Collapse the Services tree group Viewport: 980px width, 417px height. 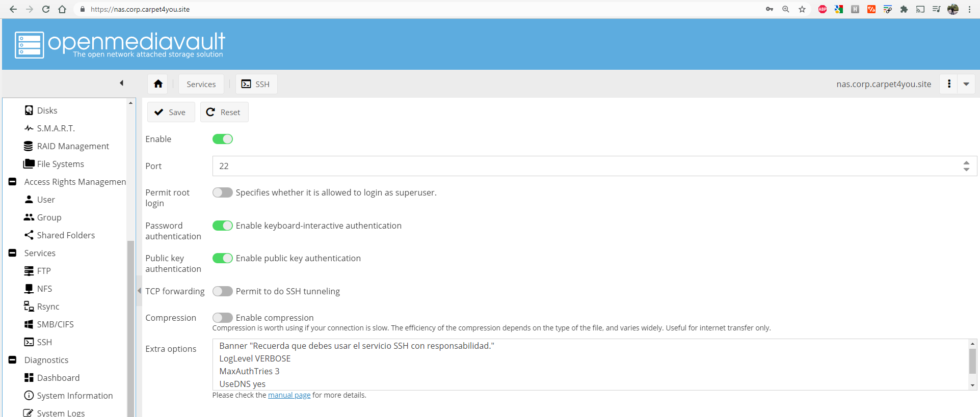(x=13, y=253)
